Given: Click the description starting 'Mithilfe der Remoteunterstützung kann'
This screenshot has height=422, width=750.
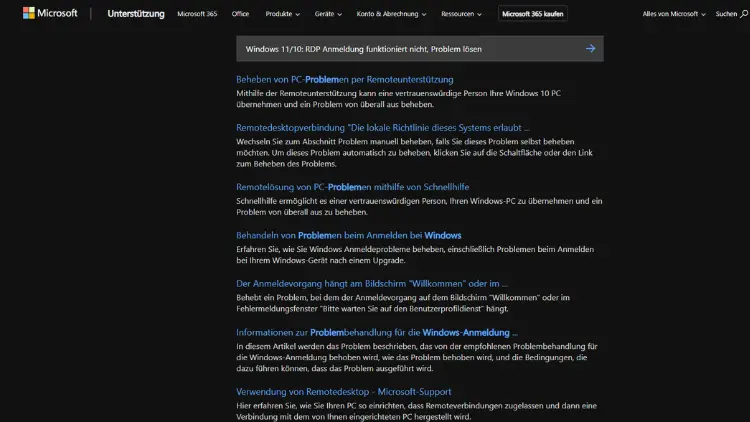Looking at the screenshot, I should [398, 99].
